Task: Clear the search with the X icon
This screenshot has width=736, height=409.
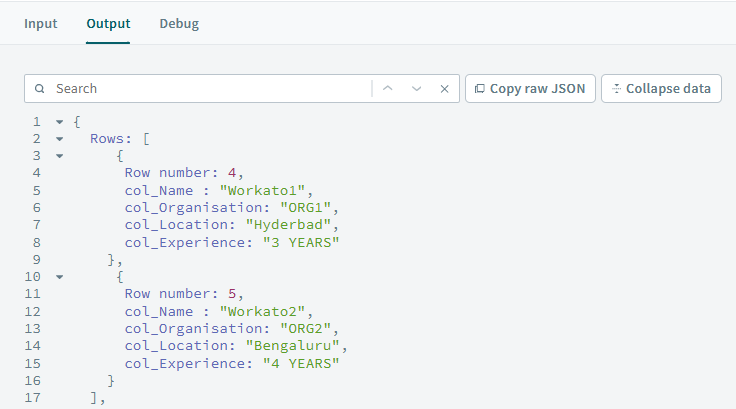Action: 445,89
